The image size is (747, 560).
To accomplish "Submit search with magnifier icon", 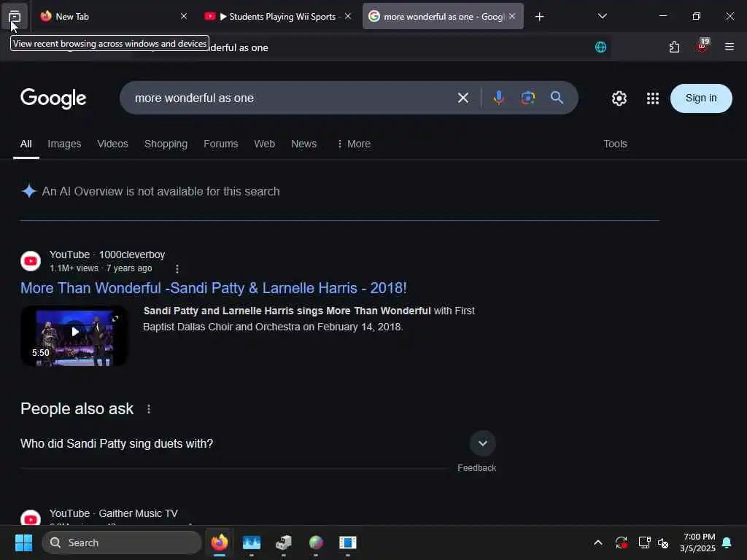I will coord(557,98).
